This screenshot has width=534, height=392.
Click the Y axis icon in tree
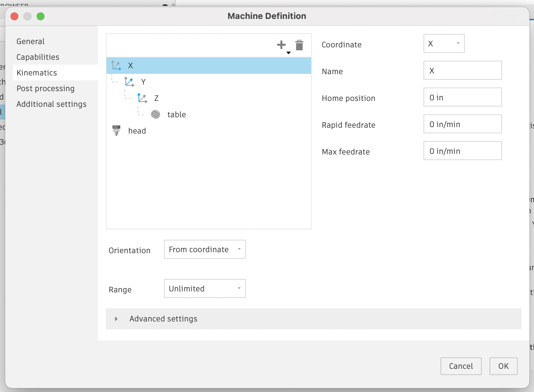pyautogui.click(x=129, y=82)
